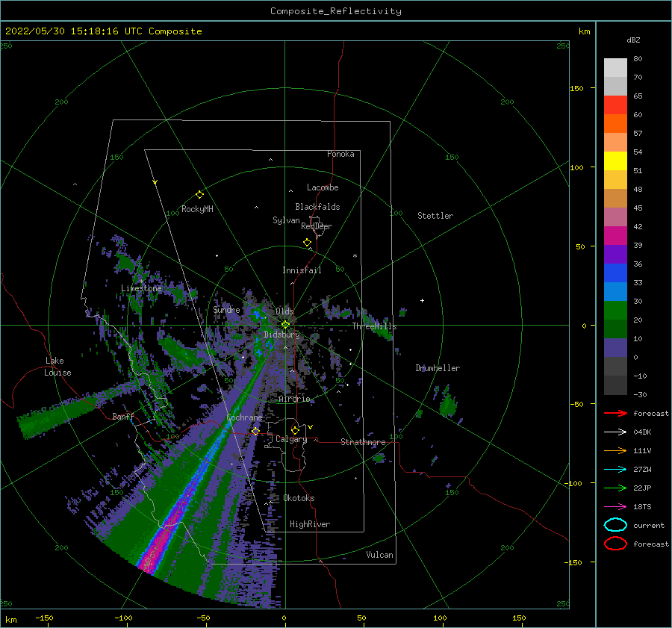Select the orange 111V arrow icon

(x=615, y=450)
